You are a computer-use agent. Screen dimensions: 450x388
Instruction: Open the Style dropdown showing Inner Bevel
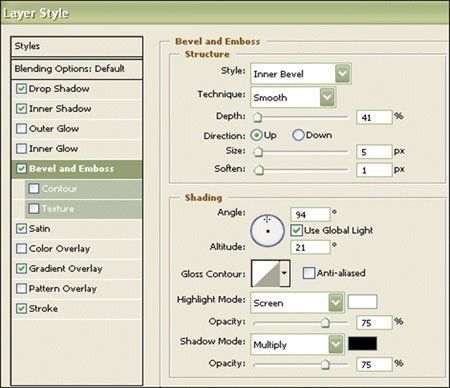point(301,74)
